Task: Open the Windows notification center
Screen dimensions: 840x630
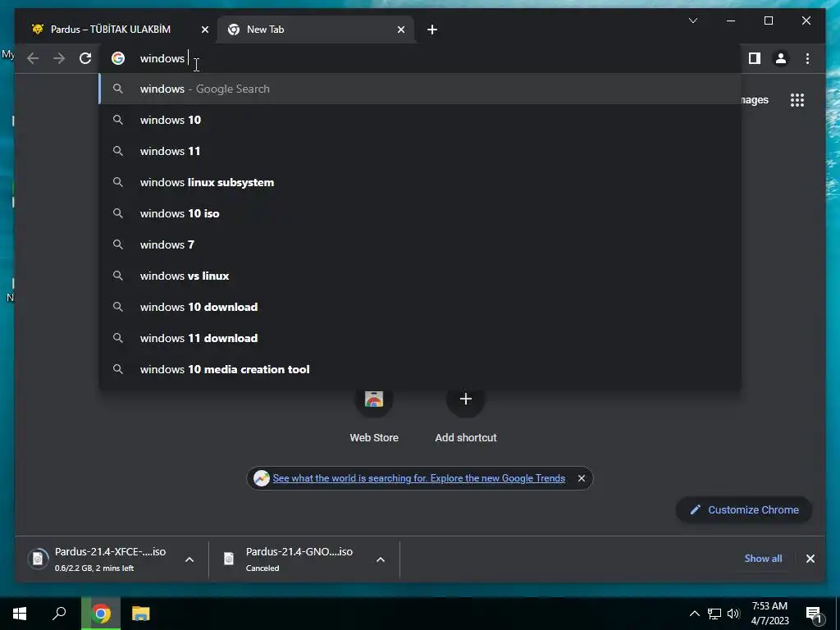Action: [814, 614]
